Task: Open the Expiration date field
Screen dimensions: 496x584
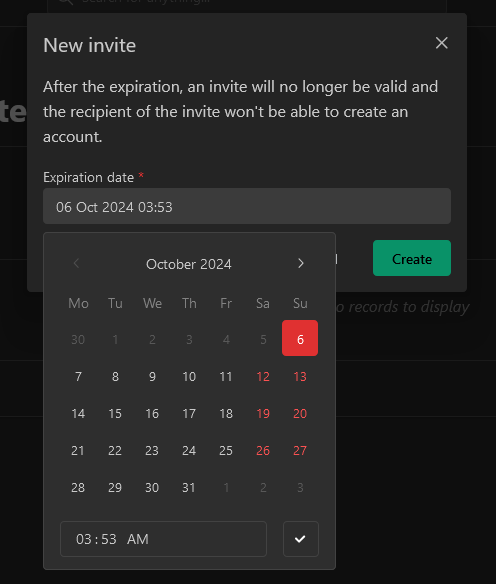Action: tap(247, 206)
